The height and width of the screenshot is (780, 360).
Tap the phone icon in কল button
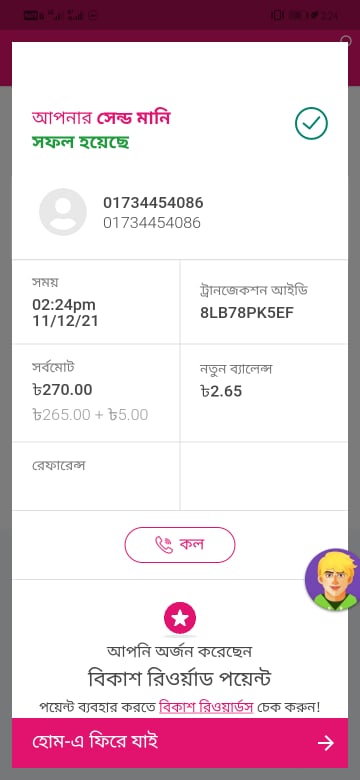click(164, 545)
